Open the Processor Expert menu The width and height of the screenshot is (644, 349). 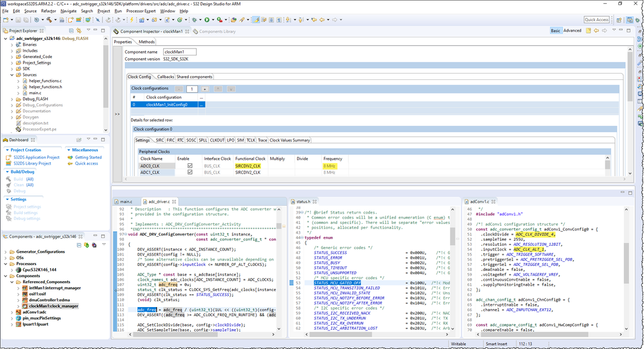141,11
